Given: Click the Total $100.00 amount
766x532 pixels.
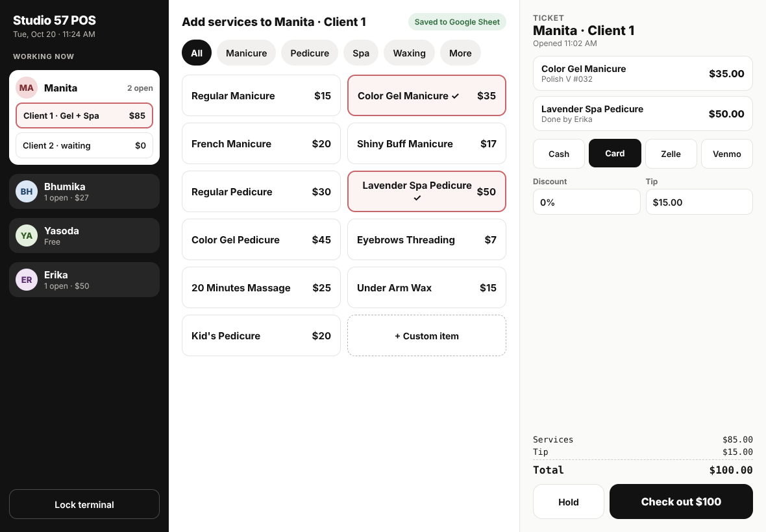Looking at the screenshot, I should 731,470.
